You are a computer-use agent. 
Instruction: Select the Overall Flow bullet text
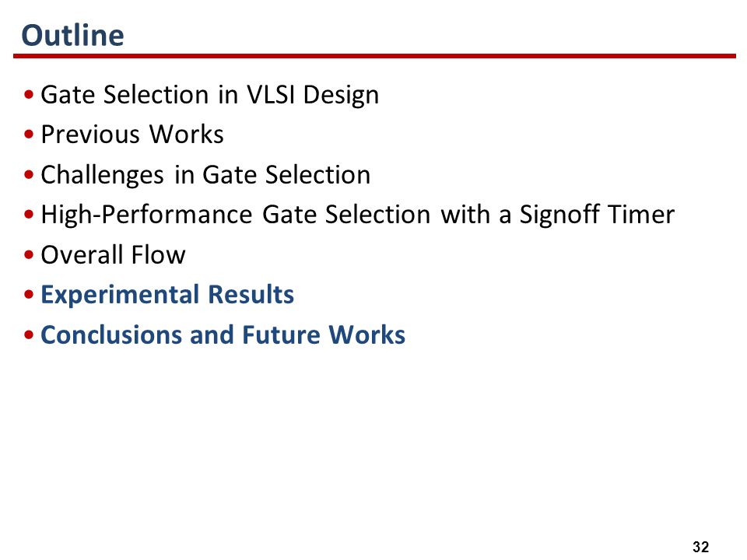pyautogui.click(x=113, y=255)
